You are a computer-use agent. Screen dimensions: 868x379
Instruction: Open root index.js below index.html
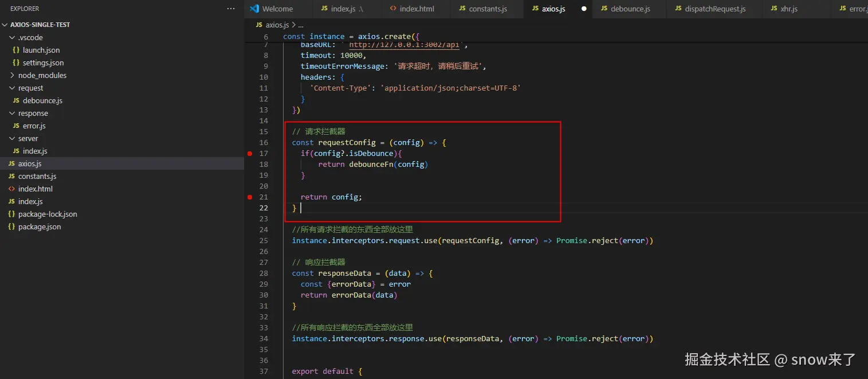point(122,201)
